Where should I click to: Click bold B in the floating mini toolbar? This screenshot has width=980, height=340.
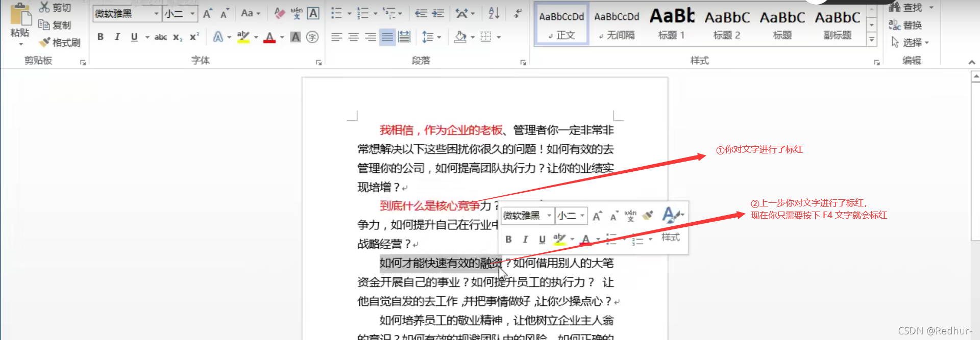click(x=508, y=239)
